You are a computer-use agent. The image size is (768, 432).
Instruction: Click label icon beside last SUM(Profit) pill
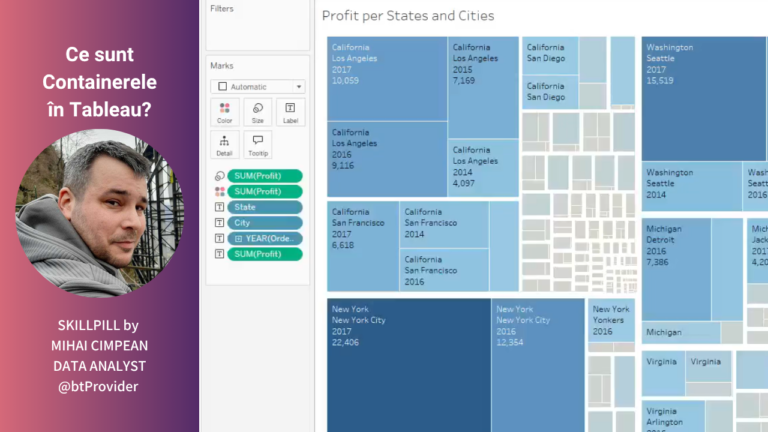tap(219, 254)
